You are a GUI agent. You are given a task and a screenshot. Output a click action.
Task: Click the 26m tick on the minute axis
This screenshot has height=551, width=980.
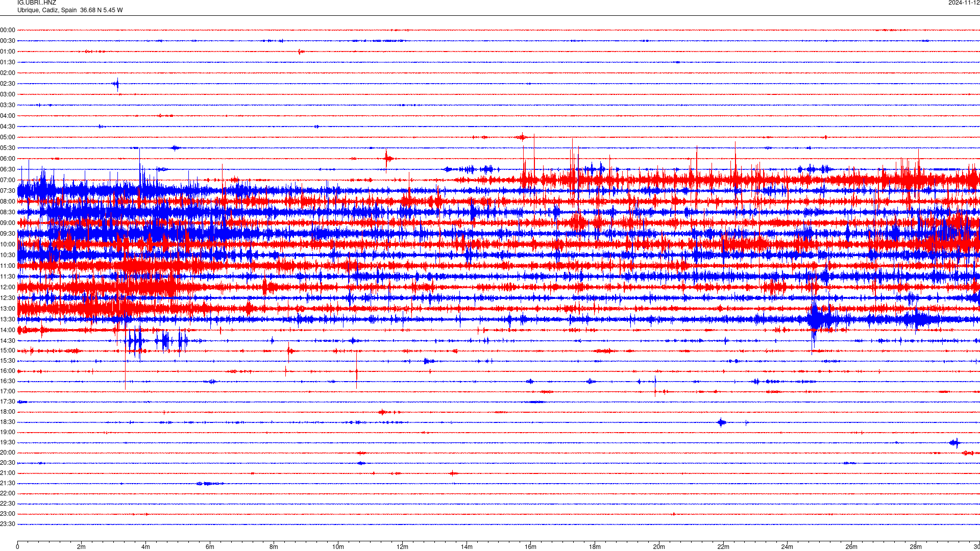pos(851,547)
